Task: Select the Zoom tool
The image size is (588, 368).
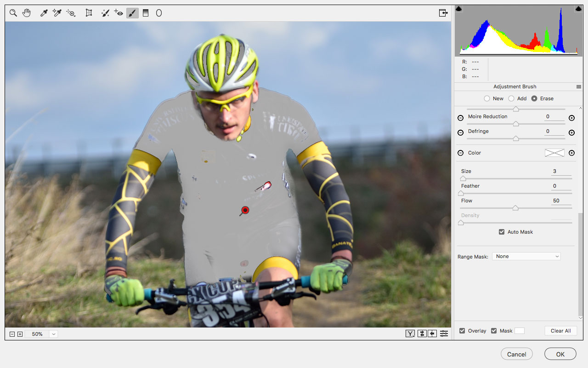Action: tap(13, 13)
